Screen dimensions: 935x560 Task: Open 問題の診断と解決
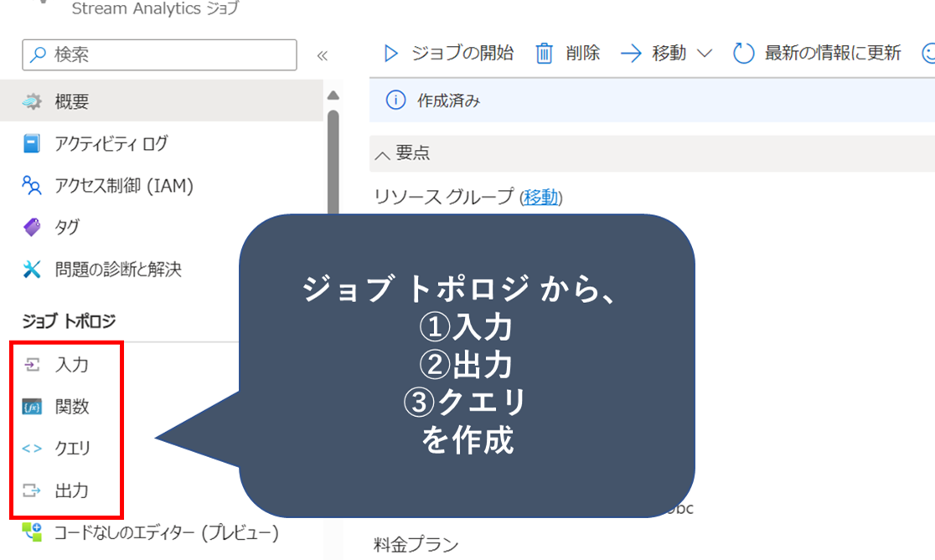119,270
